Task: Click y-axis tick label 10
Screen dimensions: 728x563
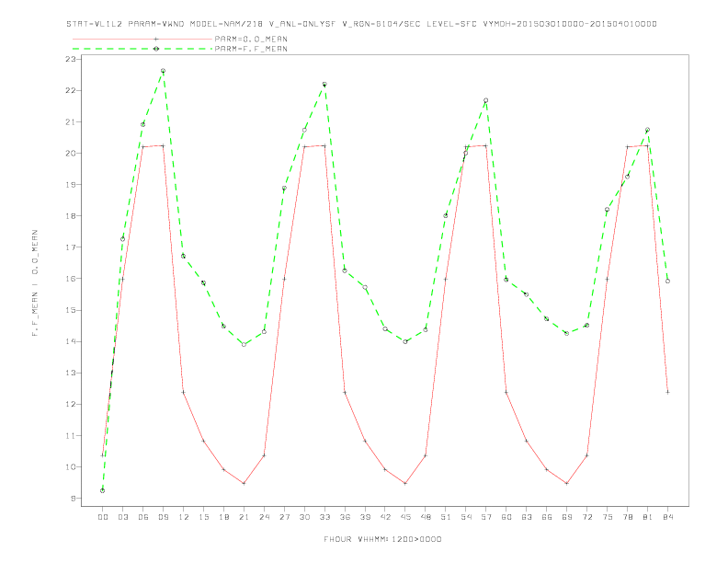Action: [x=70, y=466]
